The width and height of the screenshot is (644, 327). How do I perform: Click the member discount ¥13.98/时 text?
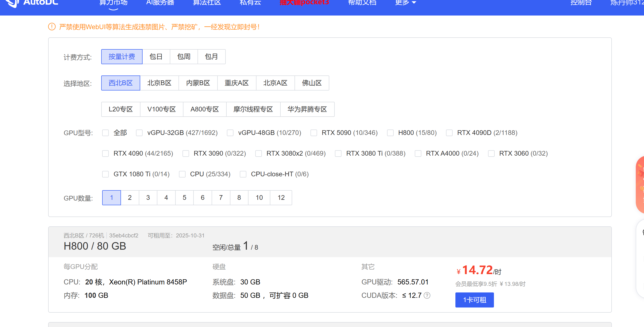(x=490, y=284)
